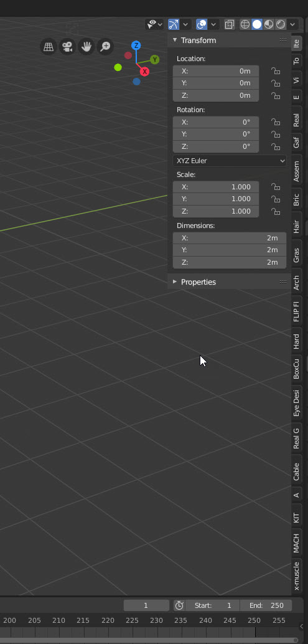308x644 pixels.
Task: Lock Location X
Action: (x=276, y=71)
